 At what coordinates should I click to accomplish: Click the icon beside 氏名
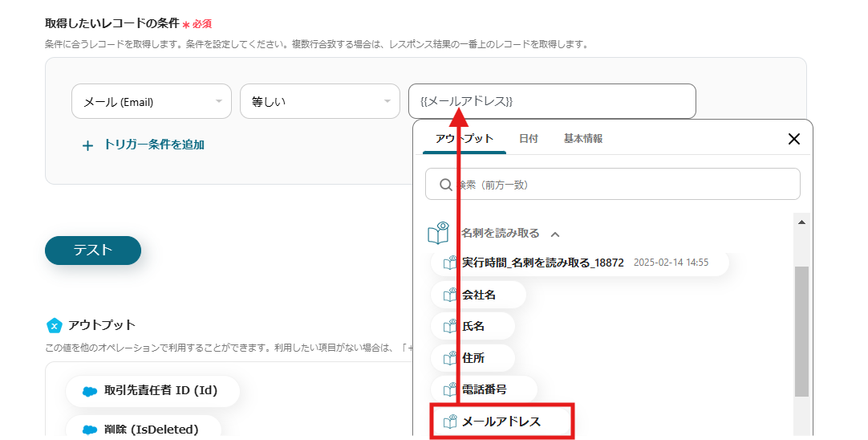pyautogui.click(x=450, y=327)
